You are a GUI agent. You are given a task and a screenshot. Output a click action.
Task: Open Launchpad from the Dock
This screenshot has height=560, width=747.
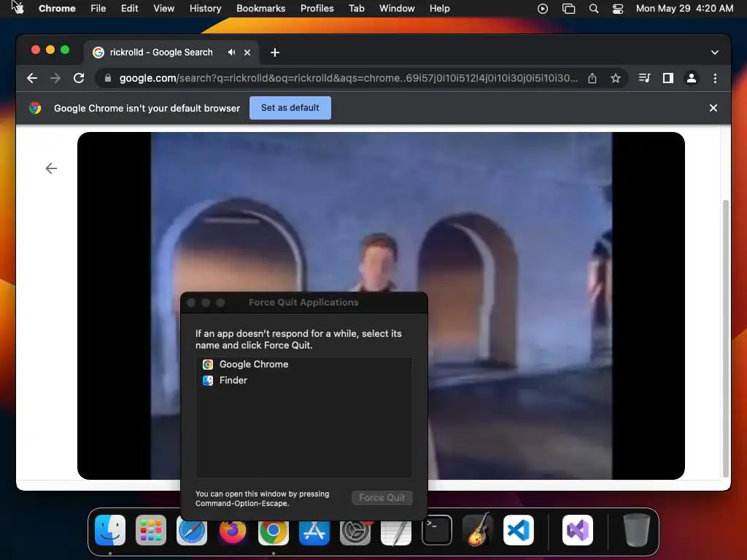pyautogui.click(x=151, y=530)
